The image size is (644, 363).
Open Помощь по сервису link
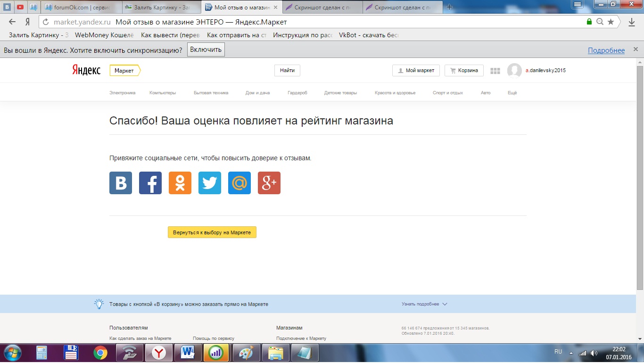(x=214, y=338)
